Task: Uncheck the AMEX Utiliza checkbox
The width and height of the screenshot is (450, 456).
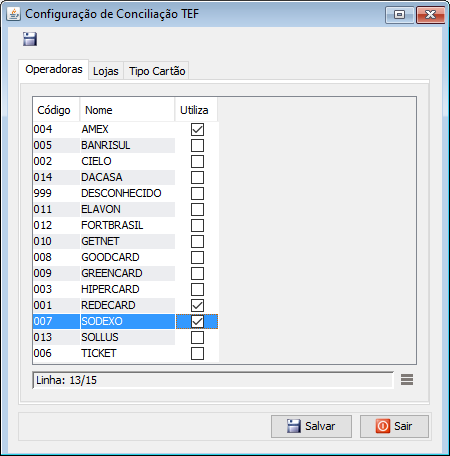Action: (x=197, y=129)
